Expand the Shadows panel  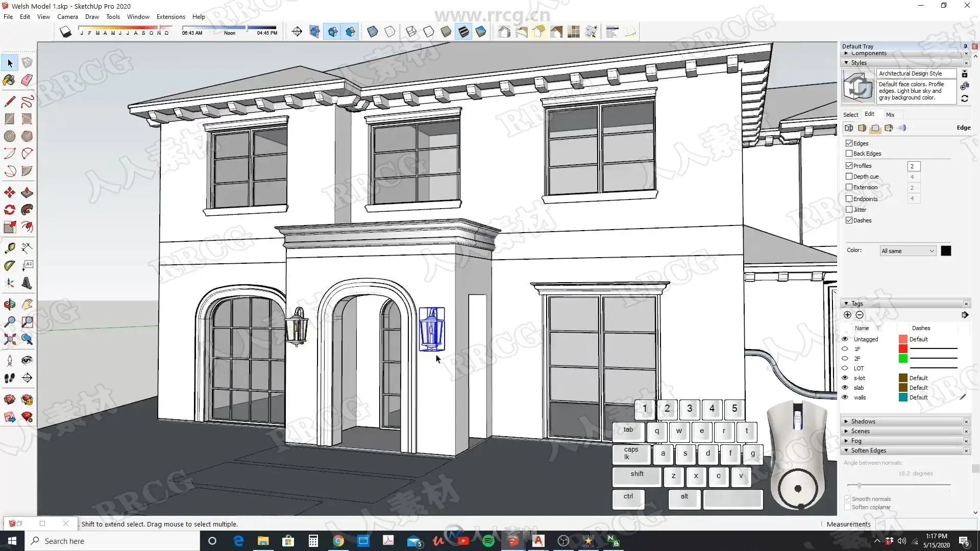click(863, 421)
